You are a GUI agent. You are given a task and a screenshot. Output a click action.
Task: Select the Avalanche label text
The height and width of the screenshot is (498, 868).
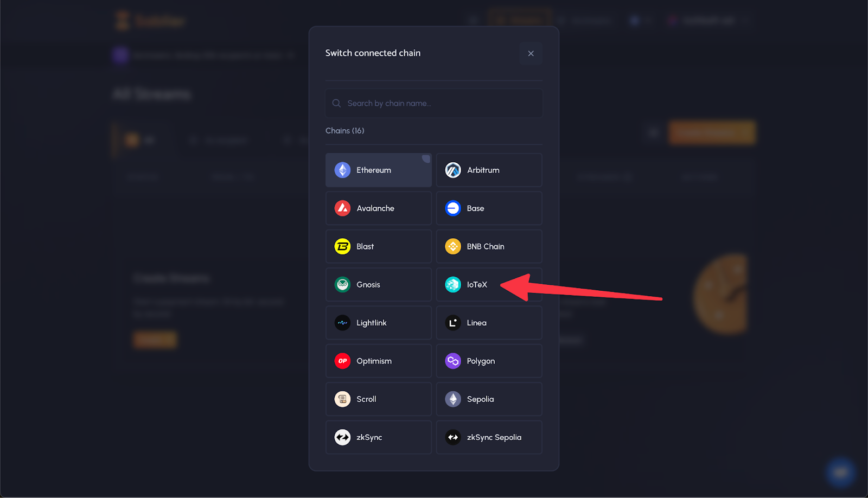(x=375, y=208)
